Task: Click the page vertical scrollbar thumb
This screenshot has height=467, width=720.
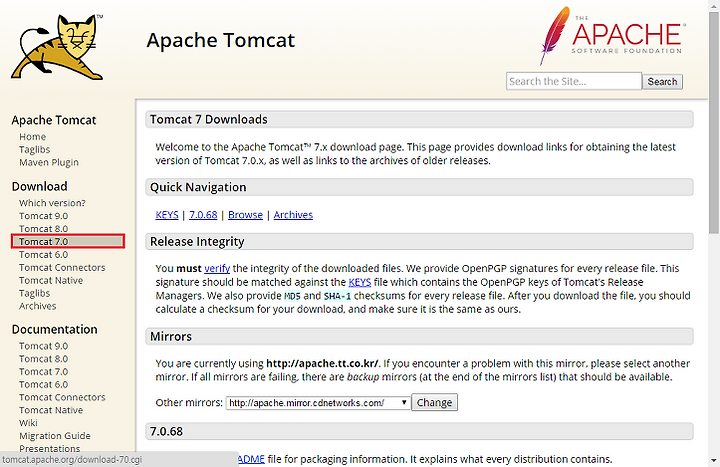Action: (x=714, y=123)
